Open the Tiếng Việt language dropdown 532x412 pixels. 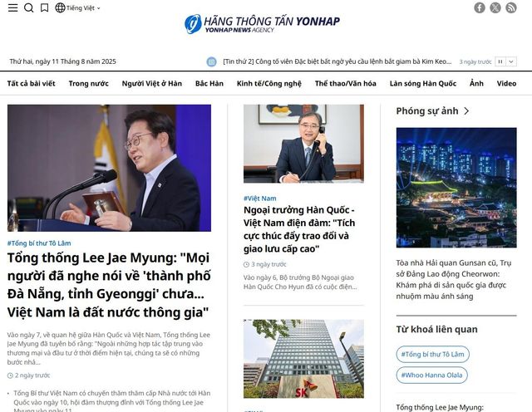[77, 7]
